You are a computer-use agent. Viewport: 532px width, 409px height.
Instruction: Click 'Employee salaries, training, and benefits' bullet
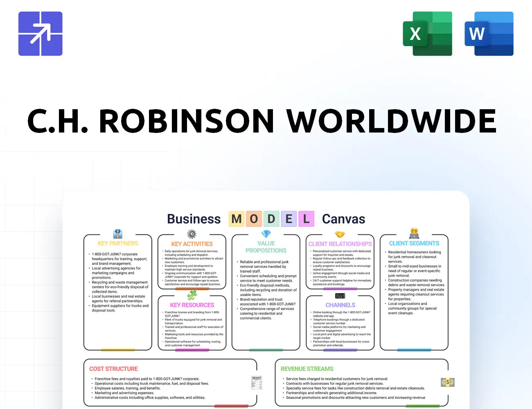pos(127,388)
